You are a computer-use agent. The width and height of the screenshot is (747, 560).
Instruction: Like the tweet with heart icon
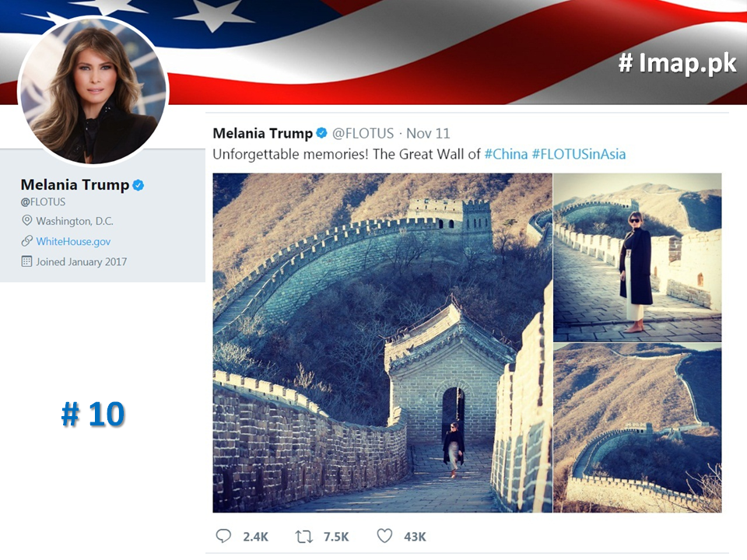[384, 536]
